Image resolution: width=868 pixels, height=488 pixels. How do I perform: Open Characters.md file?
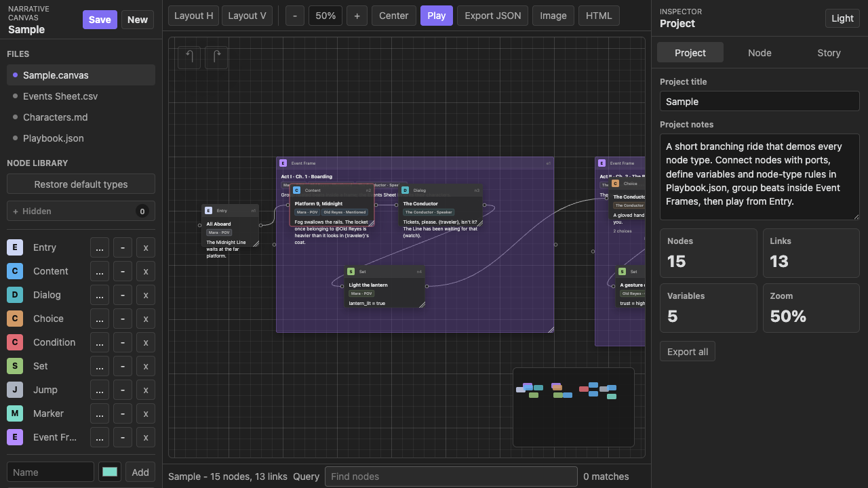[x=81, y=117]
